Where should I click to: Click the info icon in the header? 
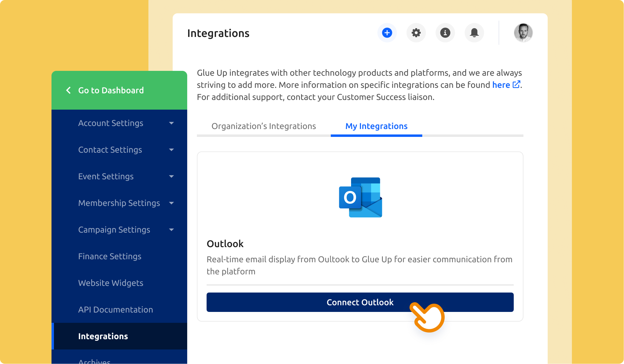445,33
